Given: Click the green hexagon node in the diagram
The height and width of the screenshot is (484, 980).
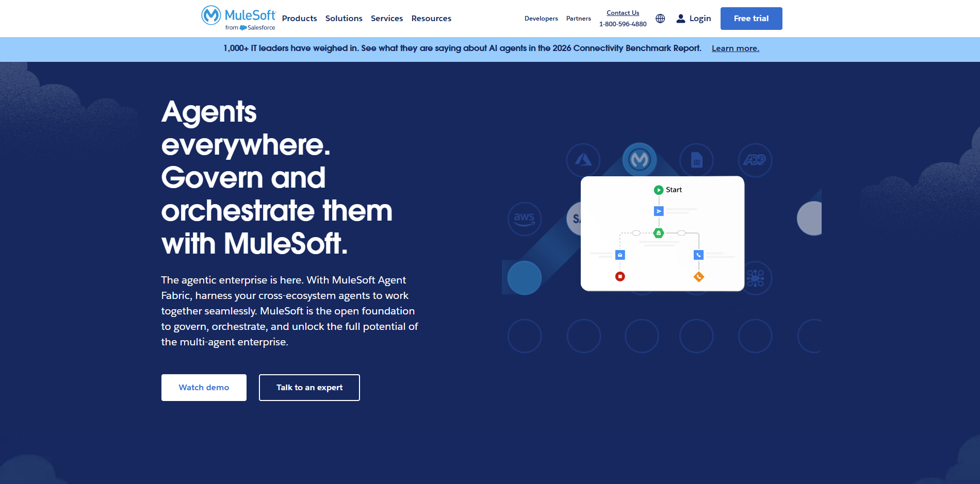Looking at the screenshot, I should [x=659, y=232].
